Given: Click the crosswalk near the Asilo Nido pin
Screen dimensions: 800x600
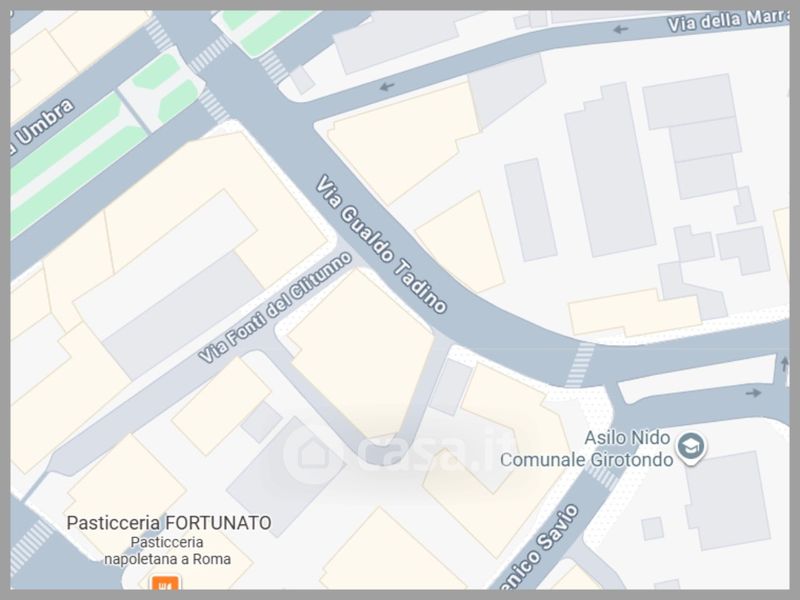Looking at the screenshot, I should [604, 476].
